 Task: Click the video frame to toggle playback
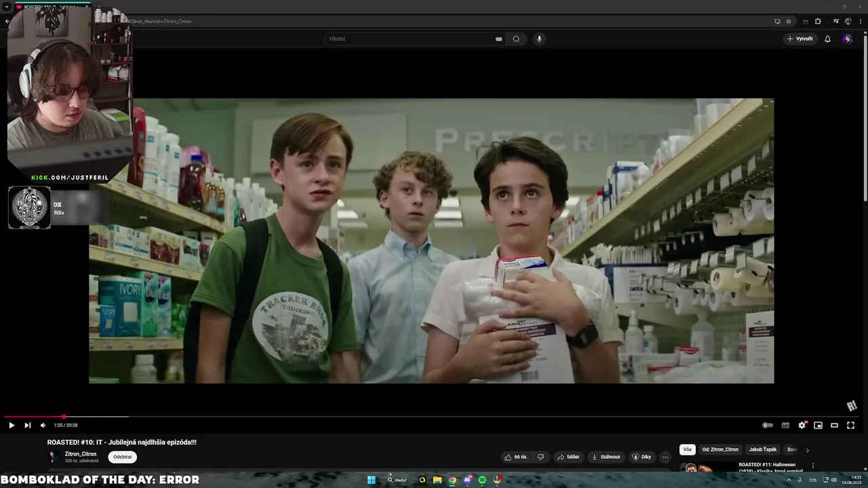click(431, 241)
